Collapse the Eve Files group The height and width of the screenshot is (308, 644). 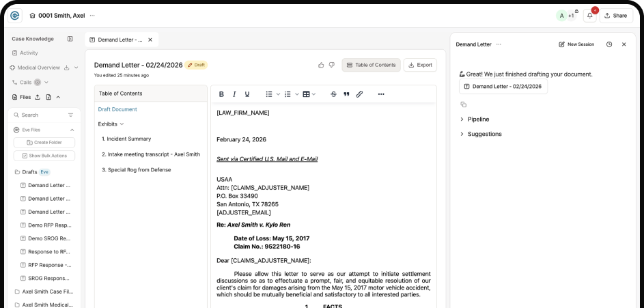pos(72,130)
